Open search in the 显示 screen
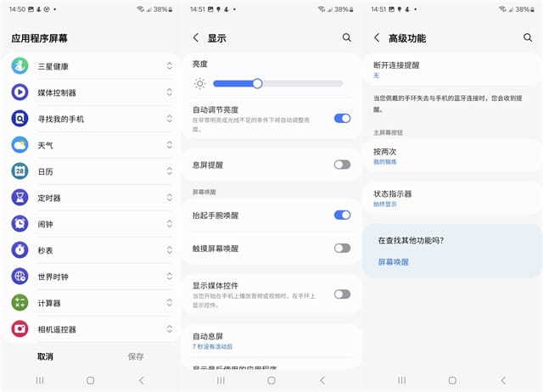Screen dimensions: 543x392 (346, 38)
